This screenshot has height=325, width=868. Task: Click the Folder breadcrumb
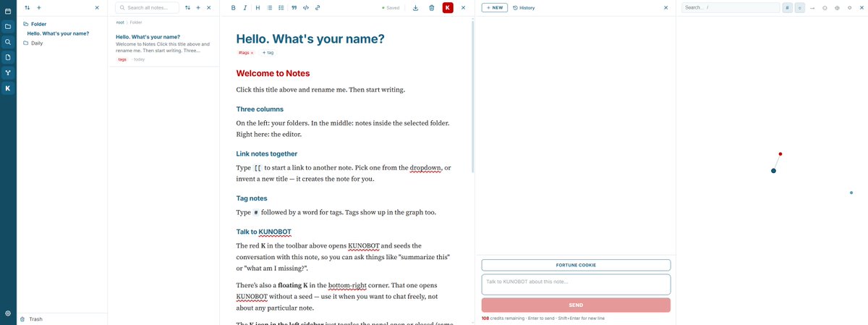coord(136,22)
